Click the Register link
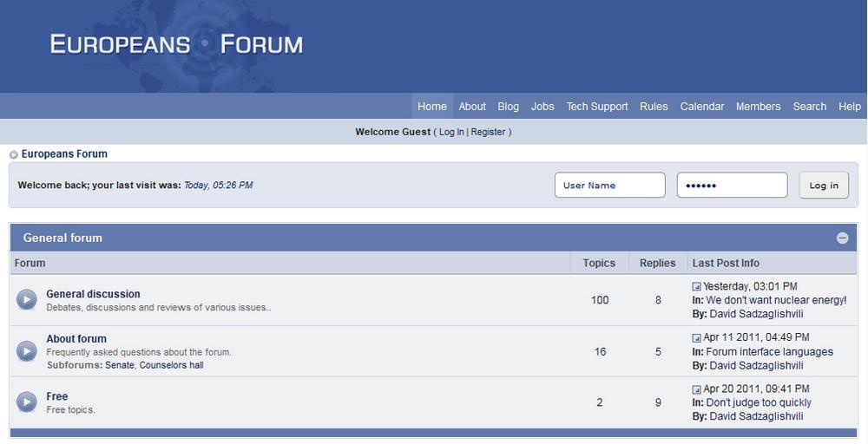 point(488,132)
